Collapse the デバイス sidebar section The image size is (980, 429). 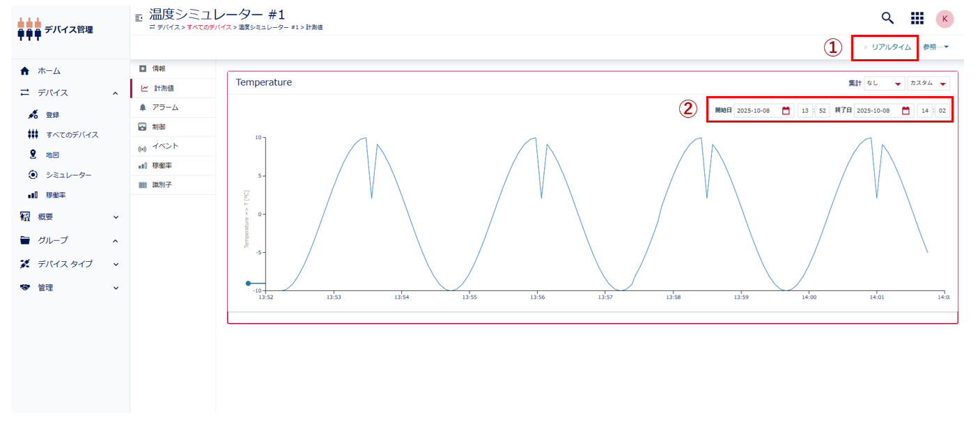click(x=115, y=93)
